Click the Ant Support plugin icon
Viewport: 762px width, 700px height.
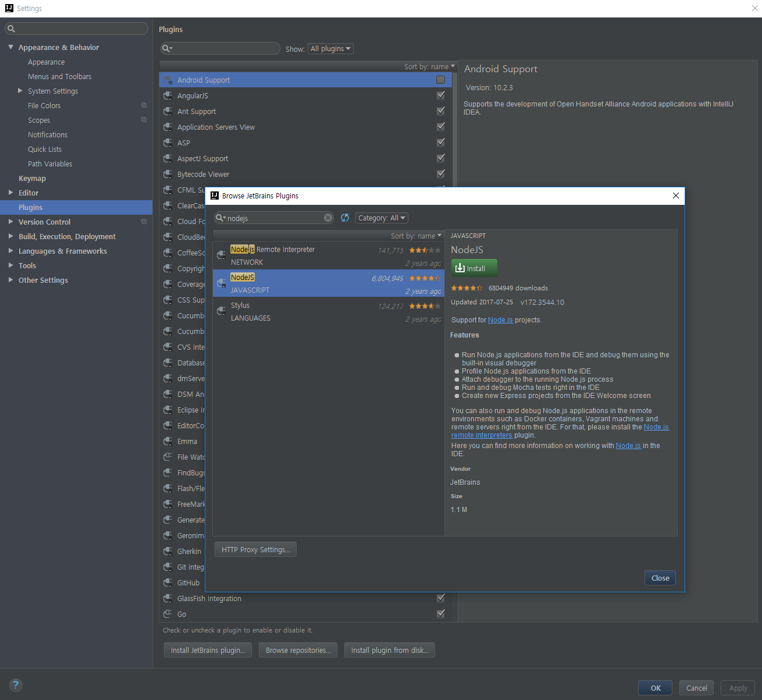[168, 111]
